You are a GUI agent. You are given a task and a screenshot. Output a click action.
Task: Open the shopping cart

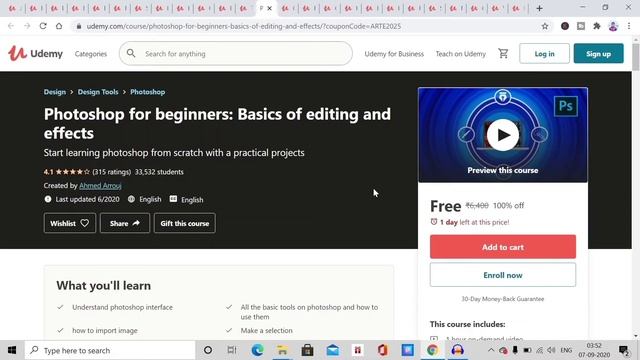pos(503,53)
